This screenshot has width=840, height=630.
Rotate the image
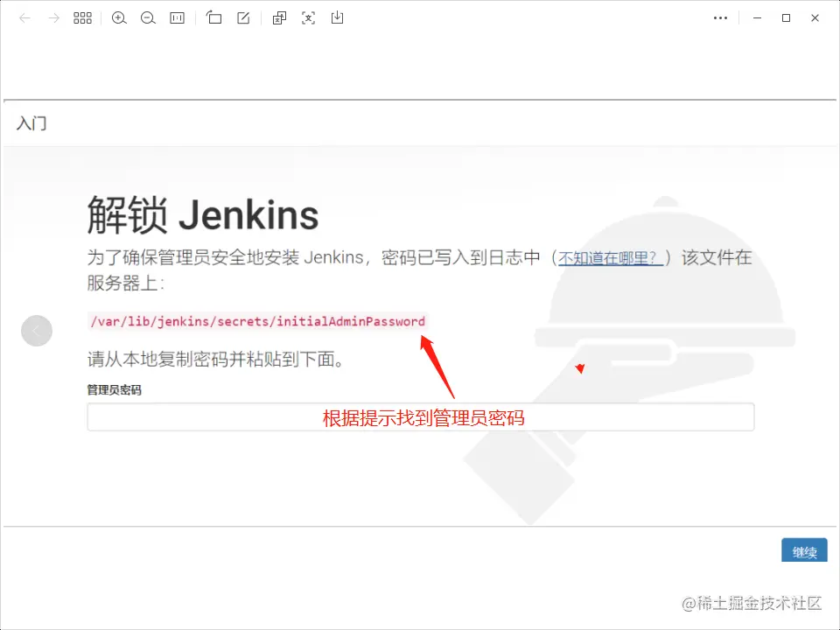click(x=213, y=18)
